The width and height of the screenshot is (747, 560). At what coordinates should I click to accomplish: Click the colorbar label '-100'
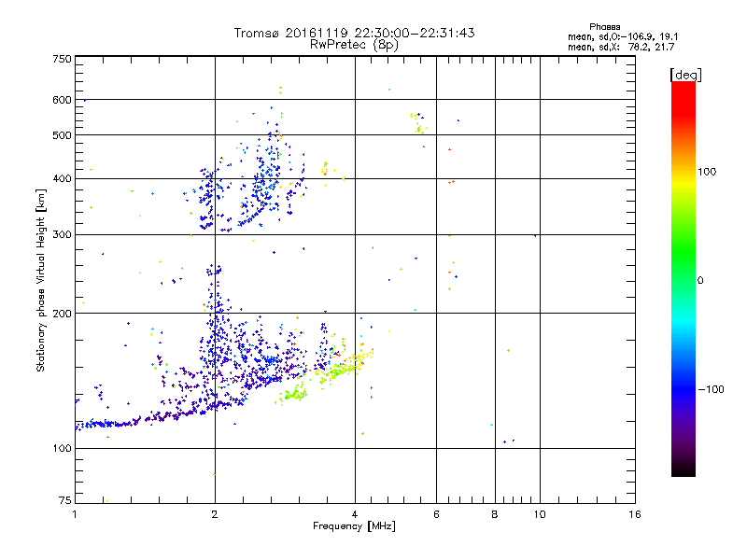click(711, 389)
